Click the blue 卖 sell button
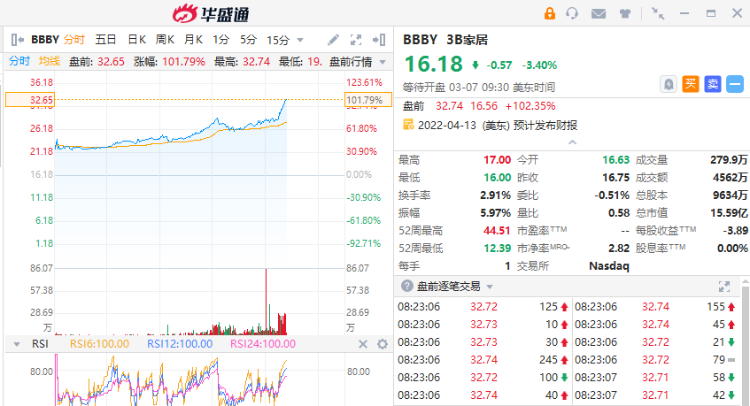Image resolution: width=750 pixels, height=406 pixels. point(712,85)
